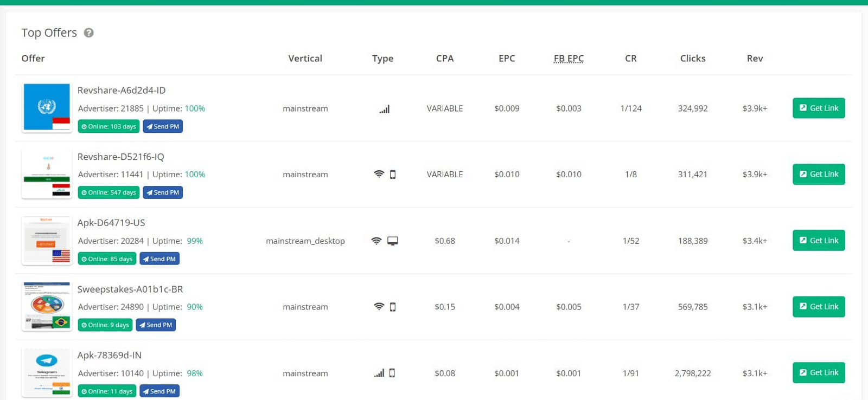Screen dimensions: 868x400
Task: Click the Top Offers help question icon
Action: coord(89,33)
